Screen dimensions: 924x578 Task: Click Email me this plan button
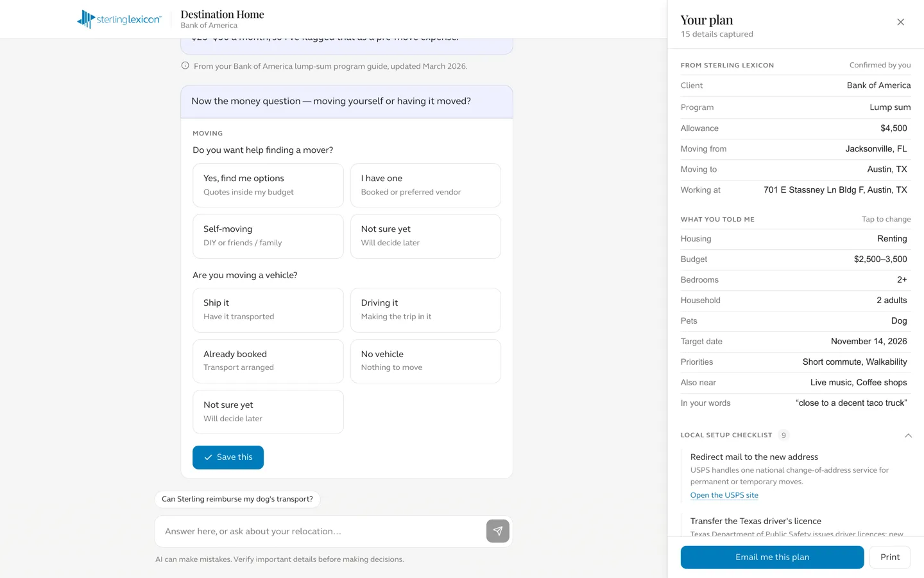click(x=772, y=557)
